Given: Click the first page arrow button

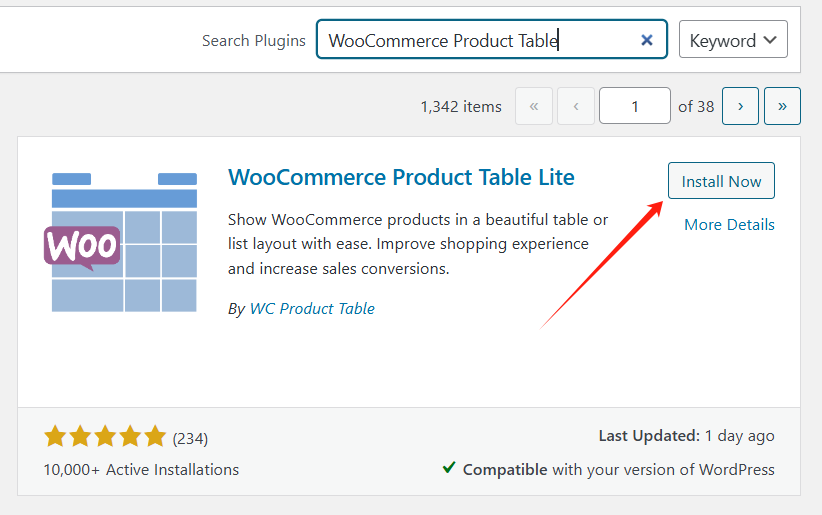Looking at the screenshot, I should 534,106.
